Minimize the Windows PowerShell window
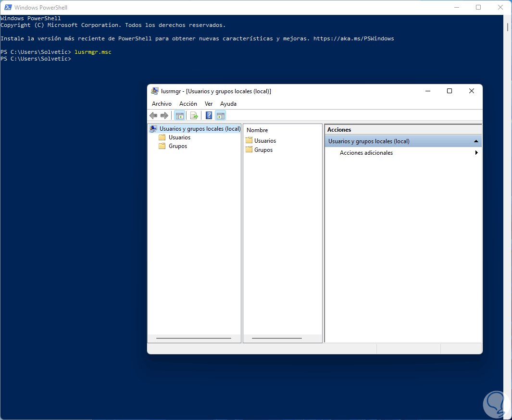Viewport: 512px width, 420px height. (457, 7)
